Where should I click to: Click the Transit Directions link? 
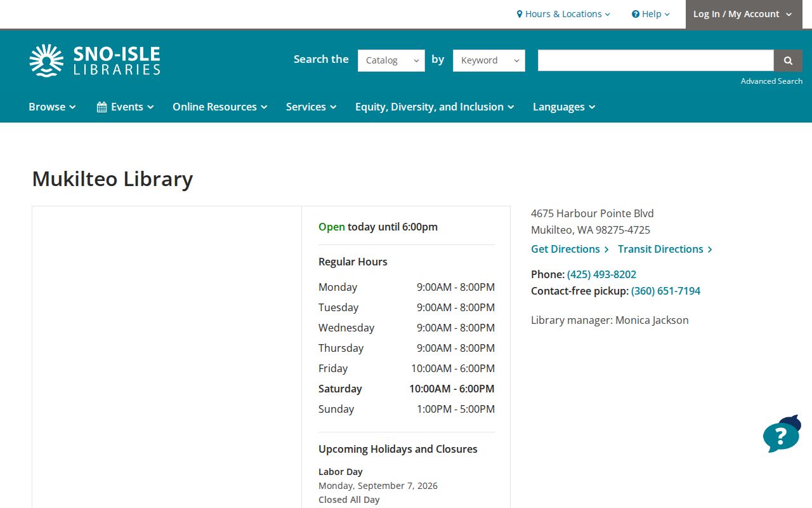click(665, 249)
